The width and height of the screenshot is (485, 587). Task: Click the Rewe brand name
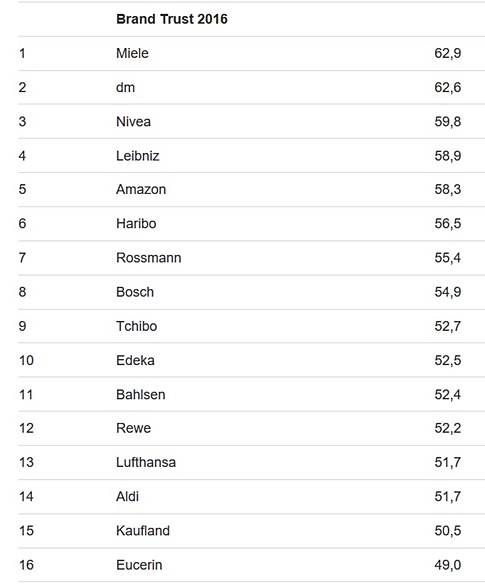tap(134, 428)
